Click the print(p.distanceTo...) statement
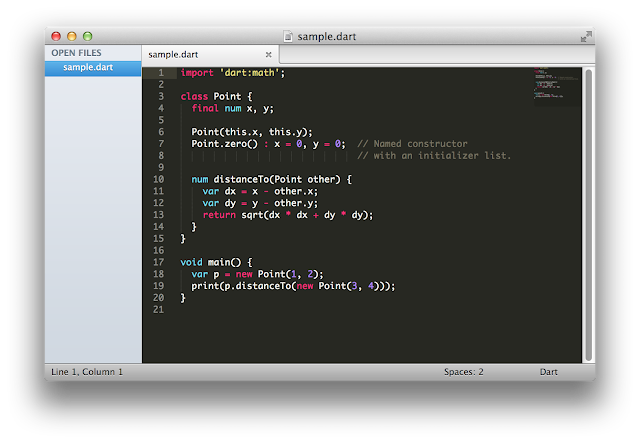640x443 pixels. (x=293, y=286)
